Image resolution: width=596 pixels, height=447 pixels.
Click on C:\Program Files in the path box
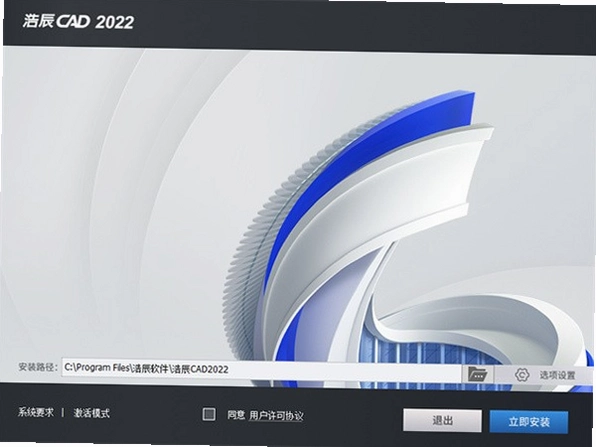coord(97,368)
